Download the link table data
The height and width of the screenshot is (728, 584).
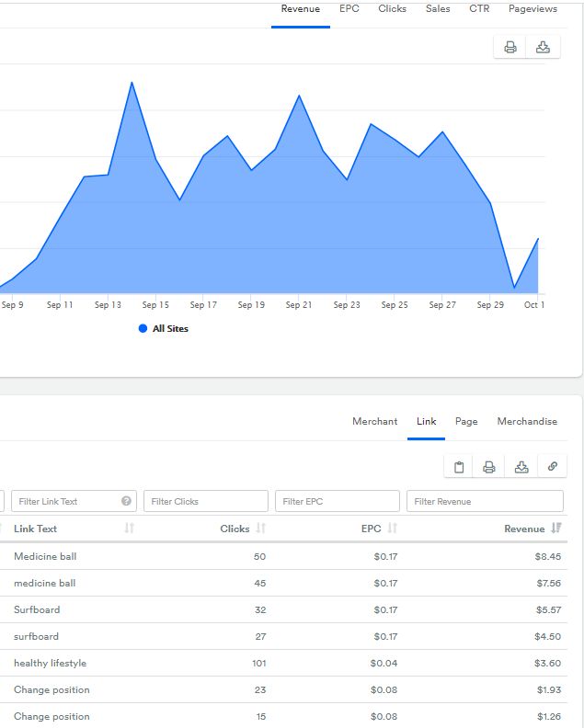point(521,467)
